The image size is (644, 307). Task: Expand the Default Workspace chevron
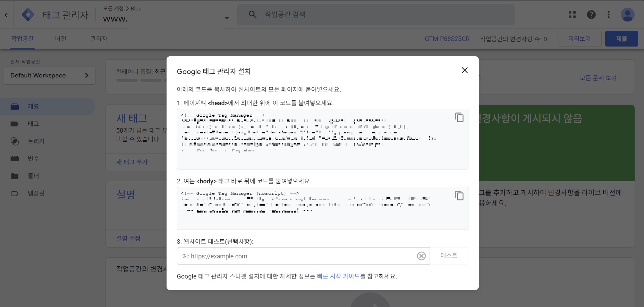(x=87, y=75)
